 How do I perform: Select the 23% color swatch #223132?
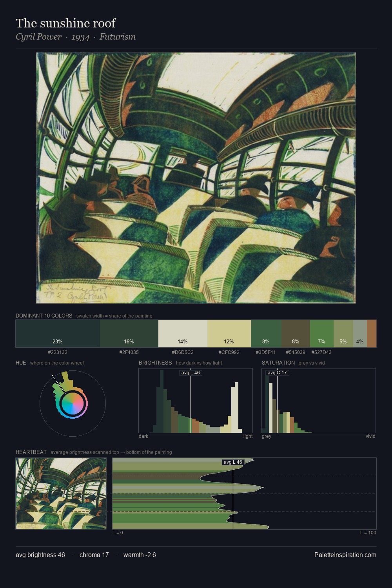pyautogui.click(x=58, y=334)
